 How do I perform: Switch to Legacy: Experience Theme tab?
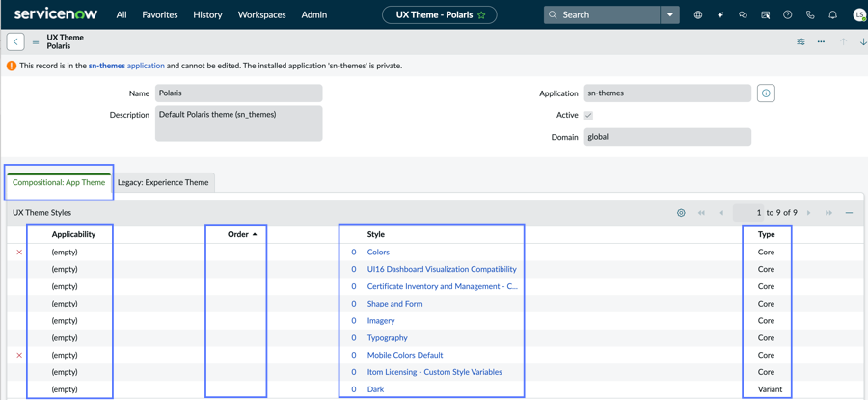[x=163, y=182]
